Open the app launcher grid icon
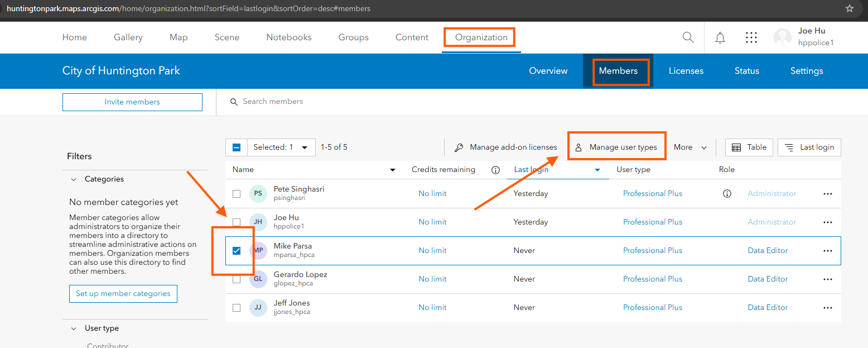The image size is (868, 348). (751, 37)
